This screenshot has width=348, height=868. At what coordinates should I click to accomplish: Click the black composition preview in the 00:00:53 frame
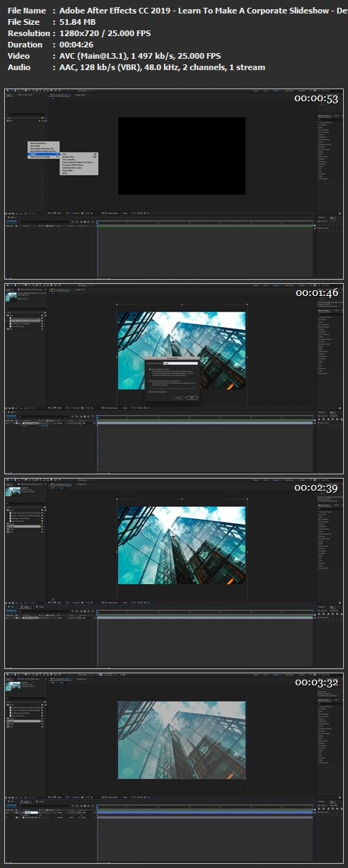tap(182, 156)
